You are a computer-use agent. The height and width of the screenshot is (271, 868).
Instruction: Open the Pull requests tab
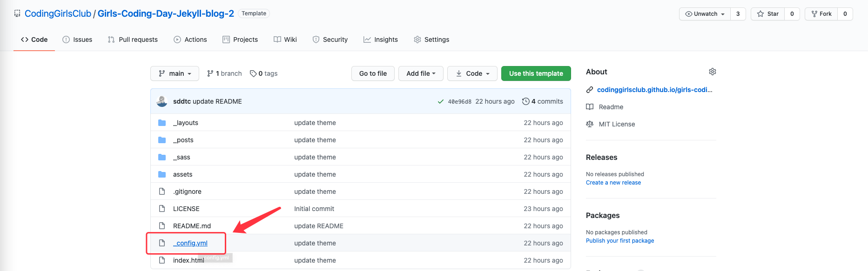(x=133, y=40)
